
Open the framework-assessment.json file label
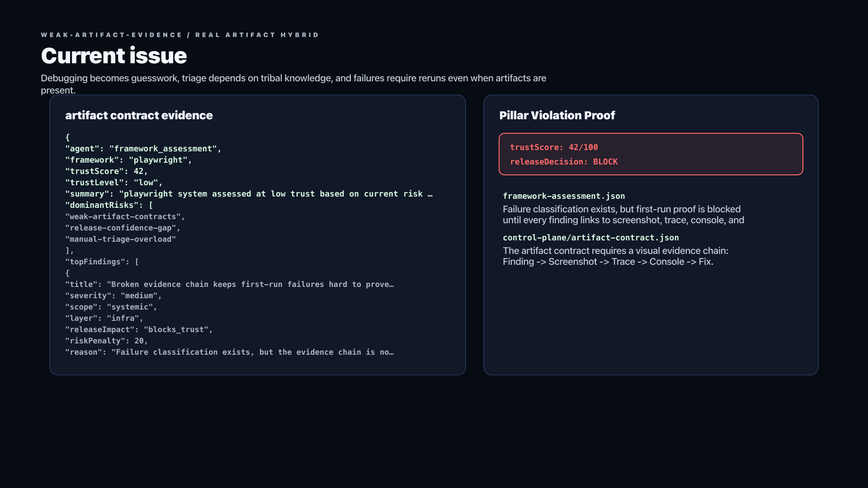point(564,196)
